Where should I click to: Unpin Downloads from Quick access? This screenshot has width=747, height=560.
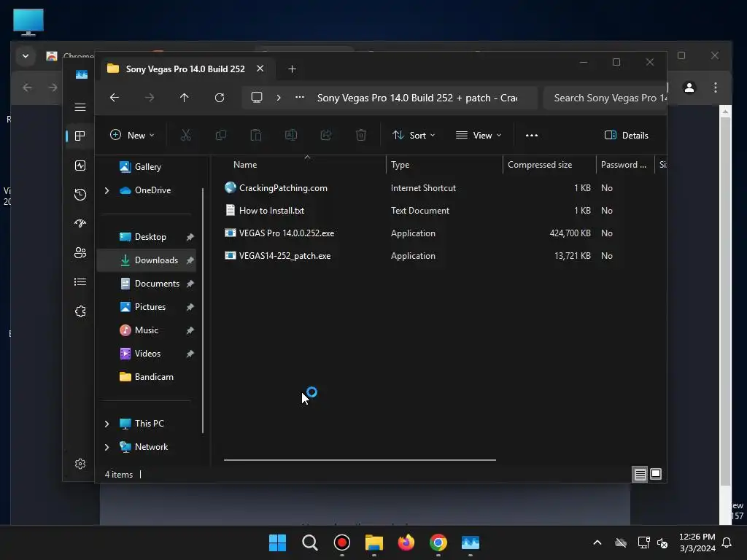(x=190, y=260)
